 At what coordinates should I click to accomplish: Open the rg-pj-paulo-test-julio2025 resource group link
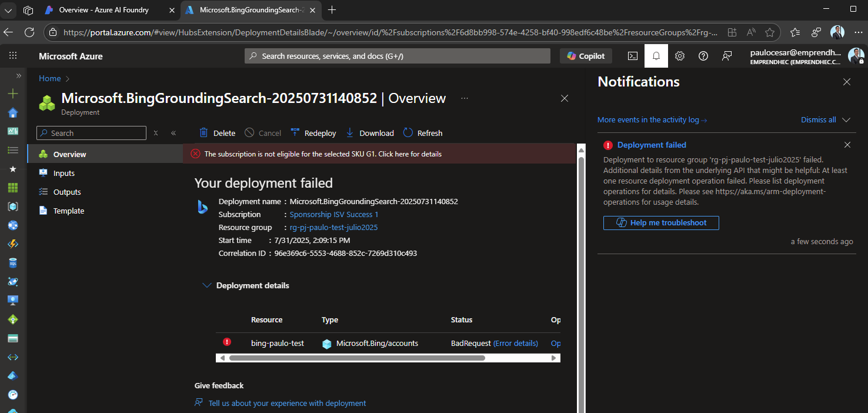(x=333, y=227)
